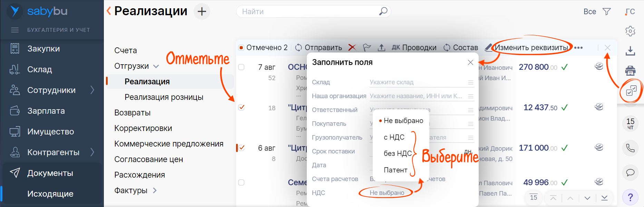Select 'без НДС' from the list

pyautogui.click(x=398, y=153)
